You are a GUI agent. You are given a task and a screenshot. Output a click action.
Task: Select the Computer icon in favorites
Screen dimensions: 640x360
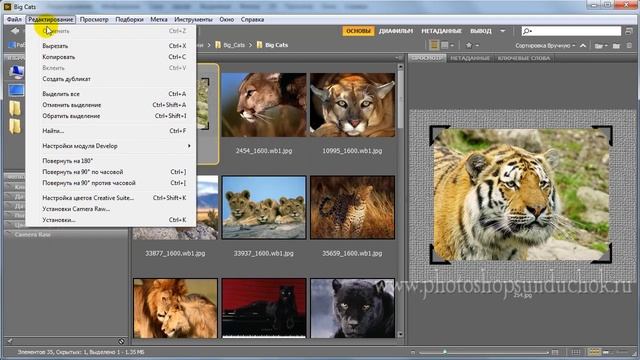[x=16, y=72]
